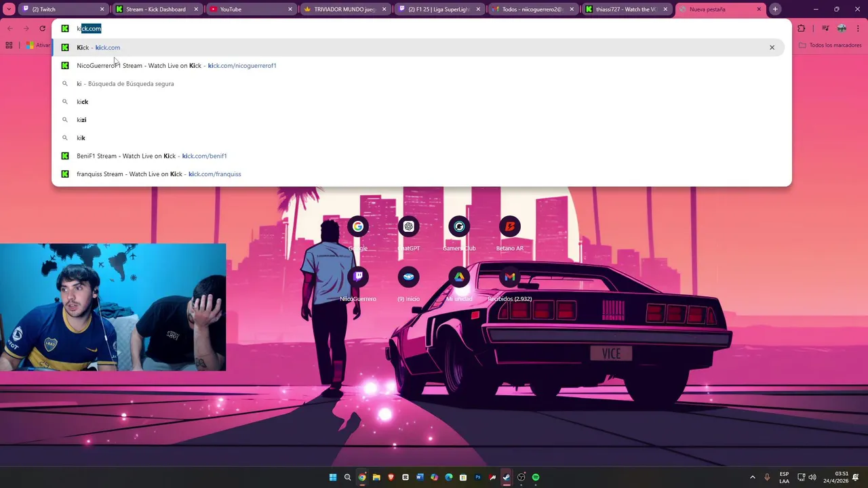Choose the 'ki - Búsqueda segura' suggestion
This screenshot has height=488, width=868.
point(418,83)
